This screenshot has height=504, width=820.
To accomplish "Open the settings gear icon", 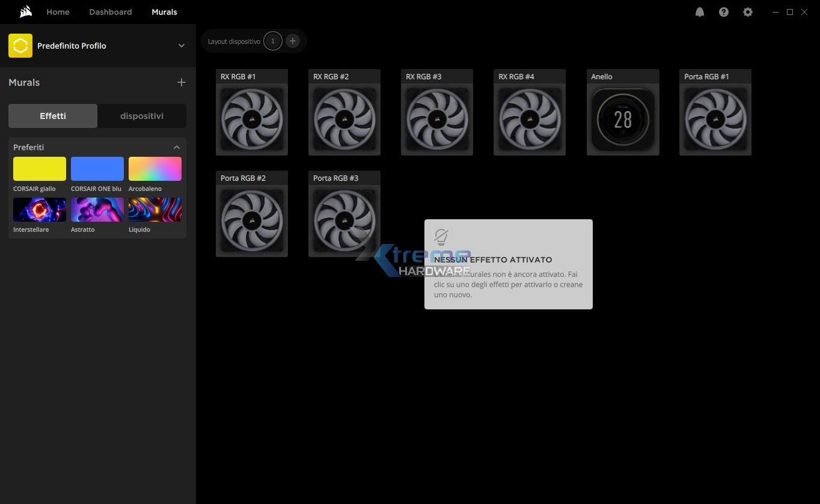I will point(747,12).
